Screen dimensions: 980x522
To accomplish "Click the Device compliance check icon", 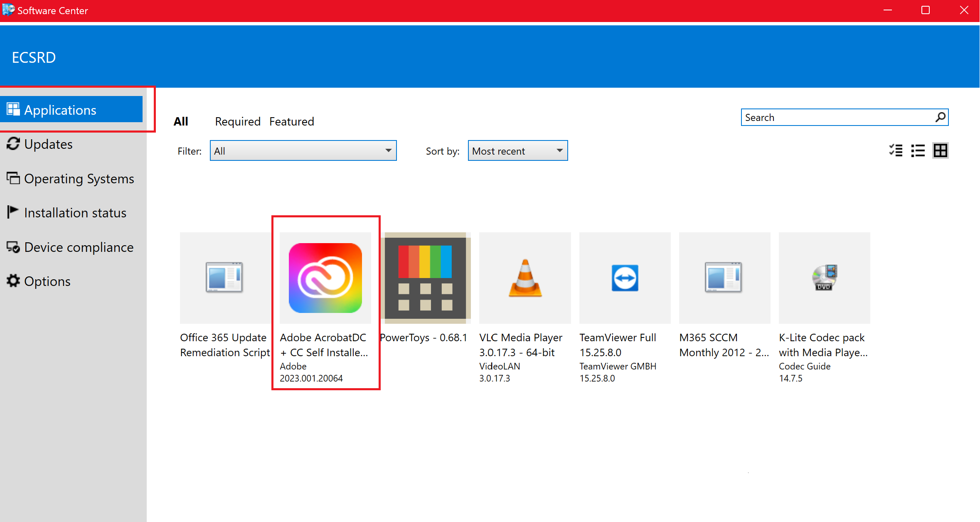I will 13,247.
